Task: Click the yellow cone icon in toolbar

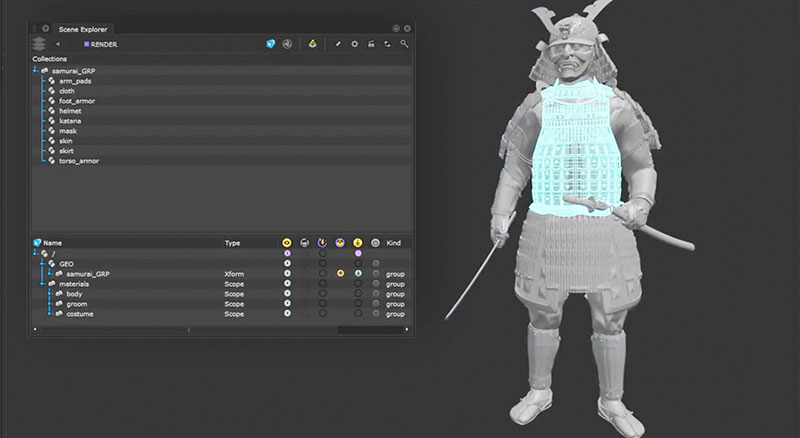Action: point(311,44)
